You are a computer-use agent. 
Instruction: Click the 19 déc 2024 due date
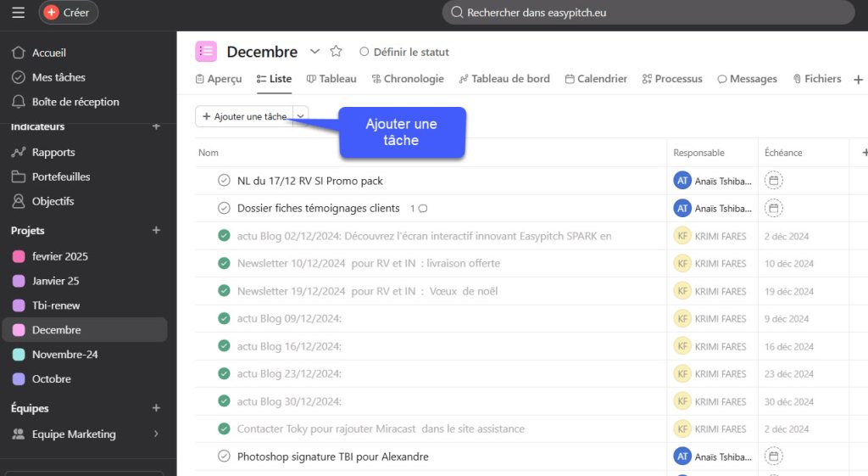789,291
